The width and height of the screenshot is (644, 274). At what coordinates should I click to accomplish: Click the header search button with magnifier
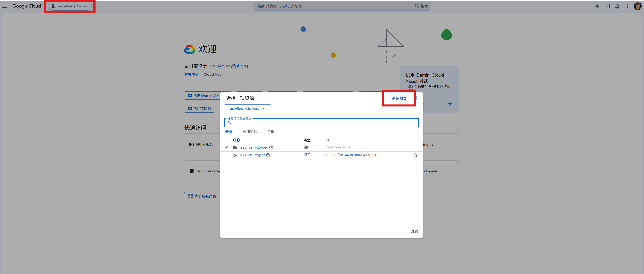click(421, 6)
